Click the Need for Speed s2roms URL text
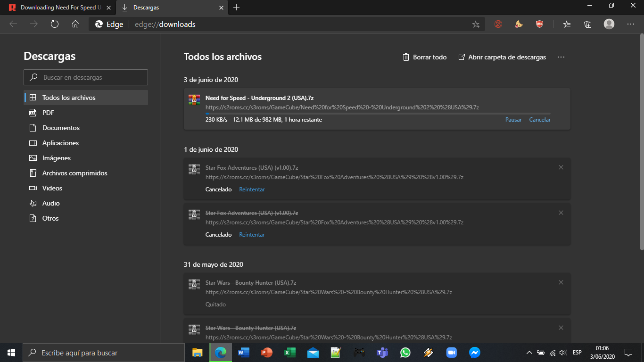This screenshot has width=644, height=362. tap(342, 107)
